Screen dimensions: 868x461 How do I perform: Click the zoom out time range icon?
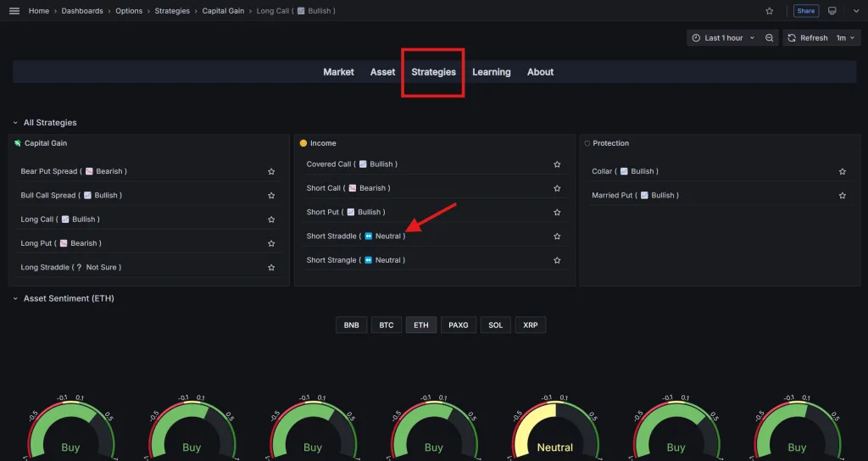pos(769,38)
